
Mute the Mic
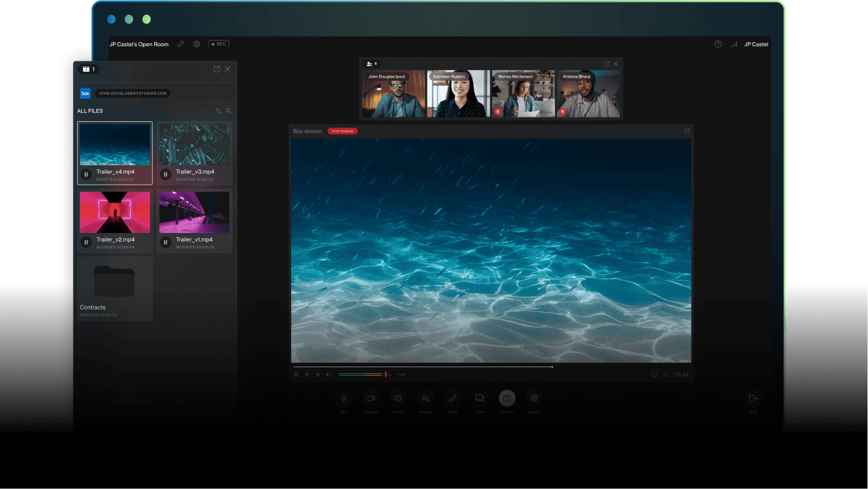(343, 399)
